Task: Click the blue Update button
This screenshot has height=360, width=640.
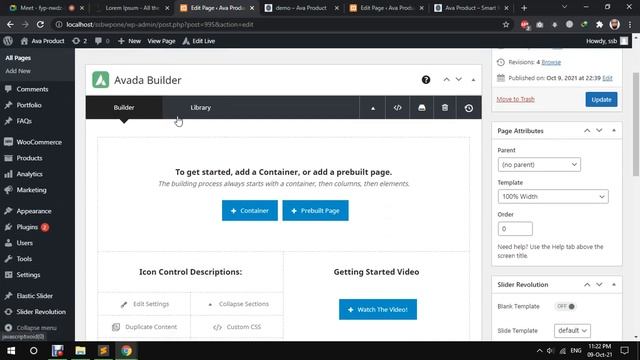Action: 601,100
